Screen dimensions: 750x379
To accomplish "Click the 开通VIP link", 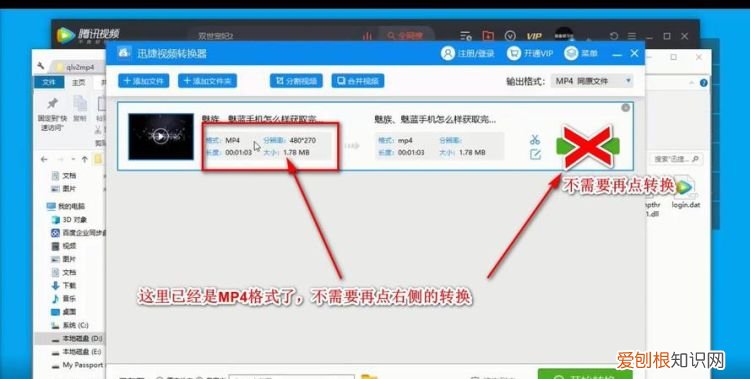I will click(538, 54).
